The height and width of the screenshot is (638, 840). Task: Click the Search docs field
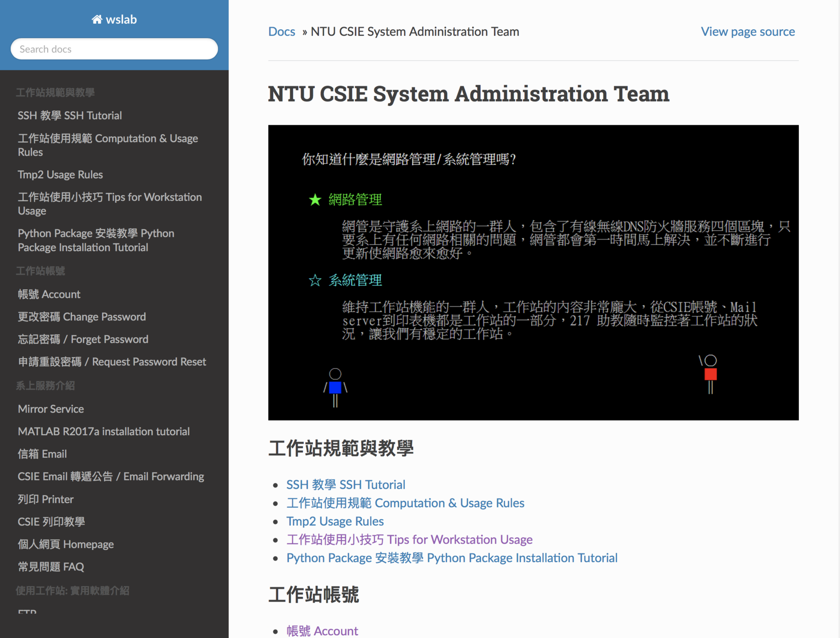(x=114, y=49)
